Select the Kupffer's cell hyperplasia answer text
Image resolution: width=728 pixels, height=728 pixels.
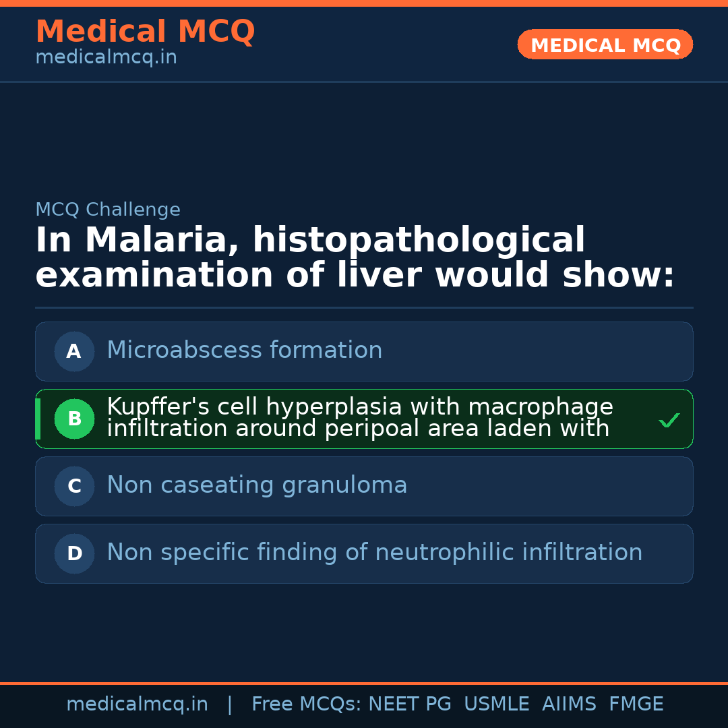[x=359, y=418]
